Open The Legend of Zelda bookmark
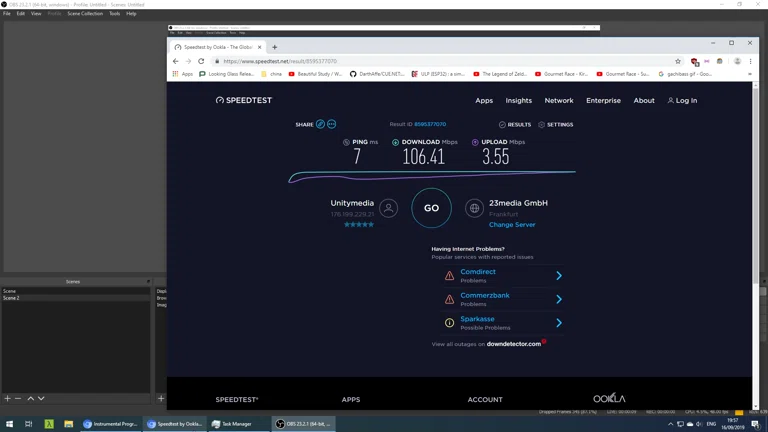This screenshot has height=432, width=768. coord(500,74)
